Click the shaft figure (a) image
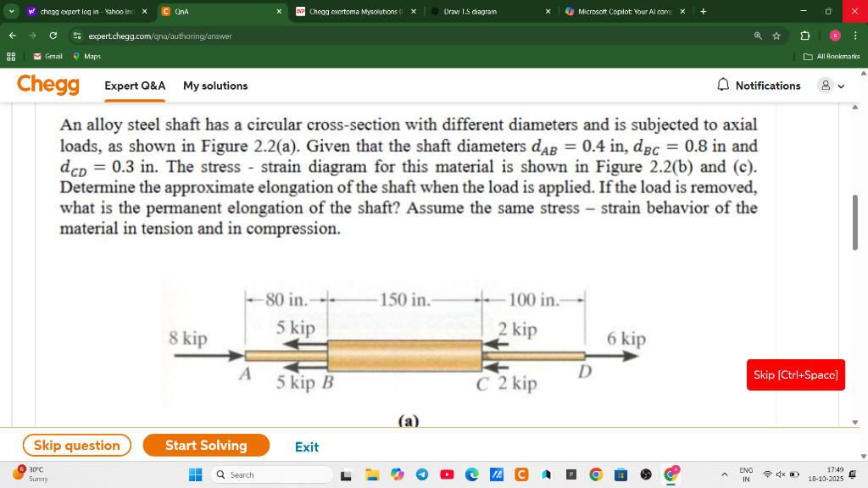868x488 pixels. pos(408,343)
